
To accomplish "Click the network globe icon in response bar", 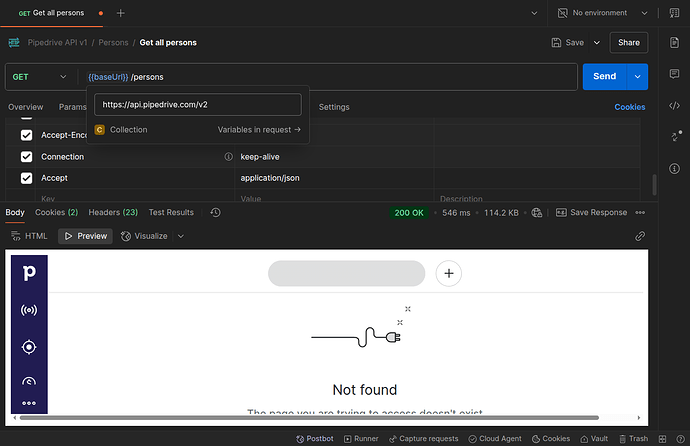I will point(536,213).
